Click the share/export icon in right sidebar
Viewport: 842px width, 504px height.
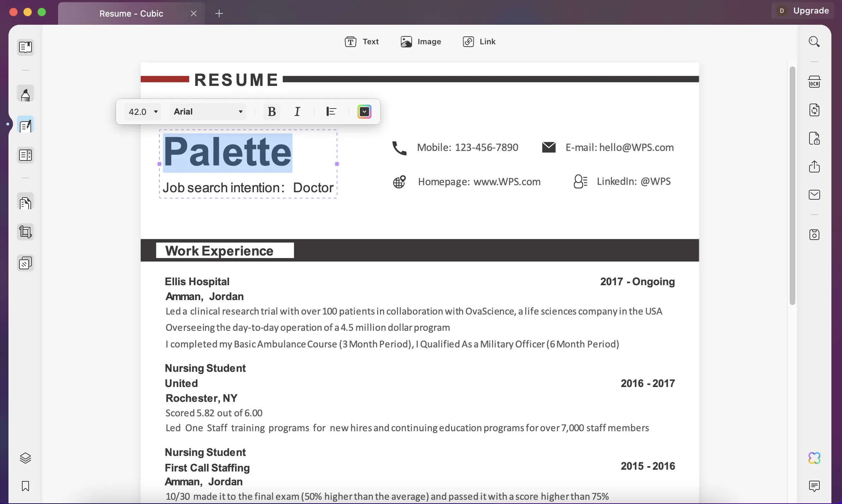(x=814, y=166)
